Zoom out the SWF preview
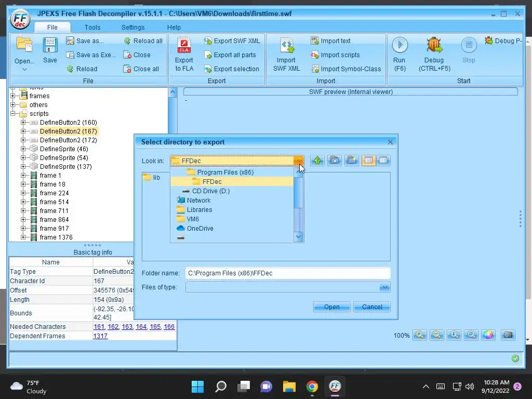The width and height of the screenshot is (532, 399). click(436, 335)
